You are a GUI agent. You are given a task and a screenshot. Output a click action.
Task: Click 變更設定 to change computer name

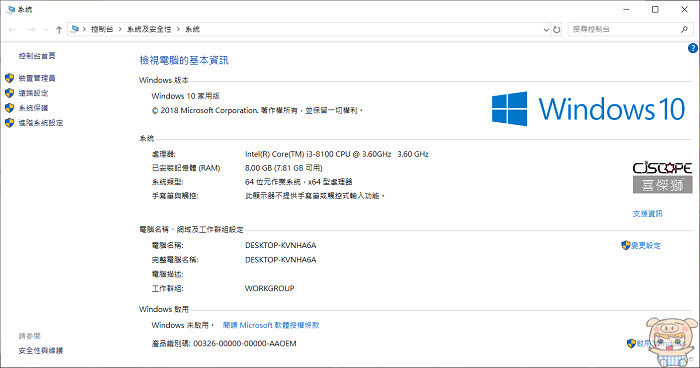pos(646,245)
